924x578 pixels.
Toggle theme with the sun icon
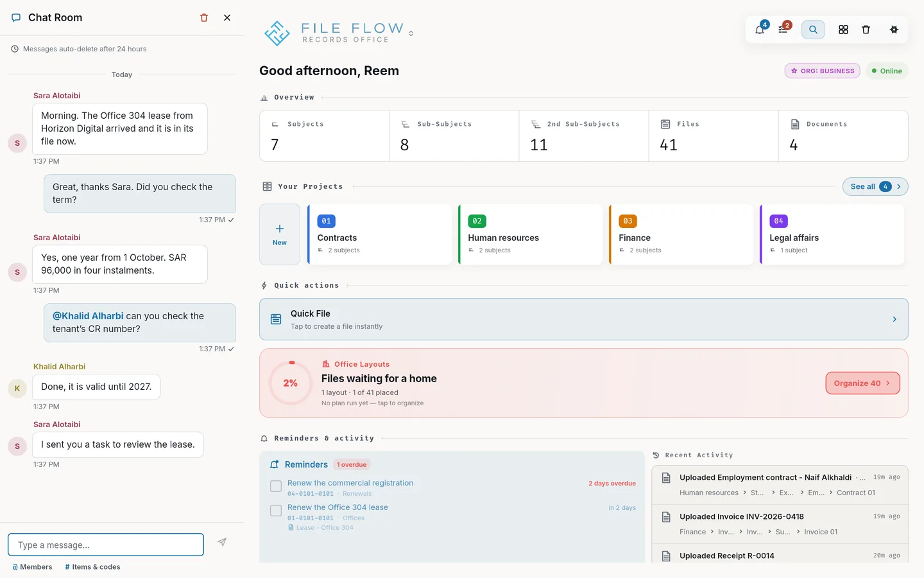[894, 30]
